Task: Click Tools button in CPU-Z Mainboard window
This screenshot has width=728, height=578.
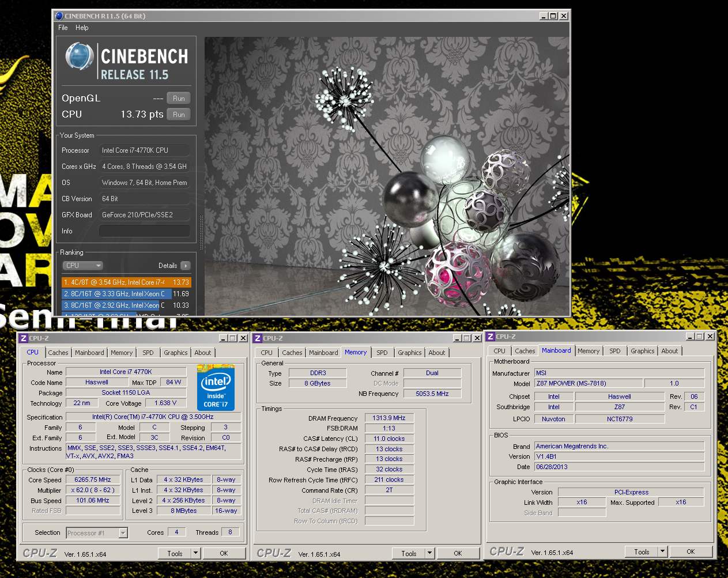Action: point(642,552)
